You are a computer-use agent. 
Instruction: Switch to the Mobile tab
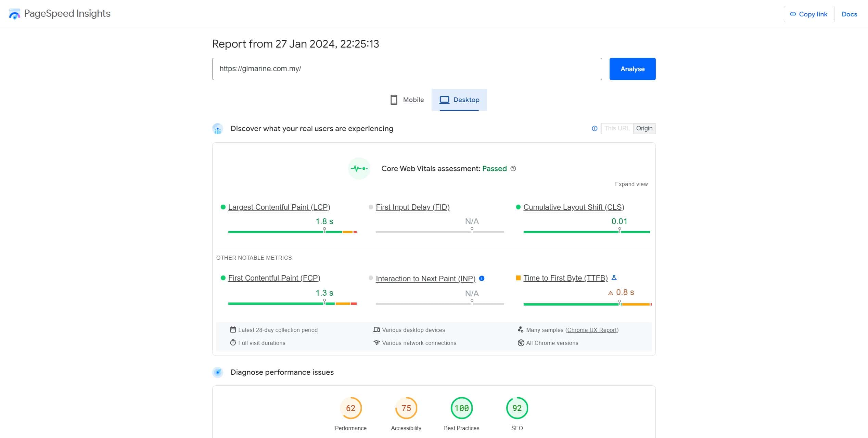click(407, 100)
